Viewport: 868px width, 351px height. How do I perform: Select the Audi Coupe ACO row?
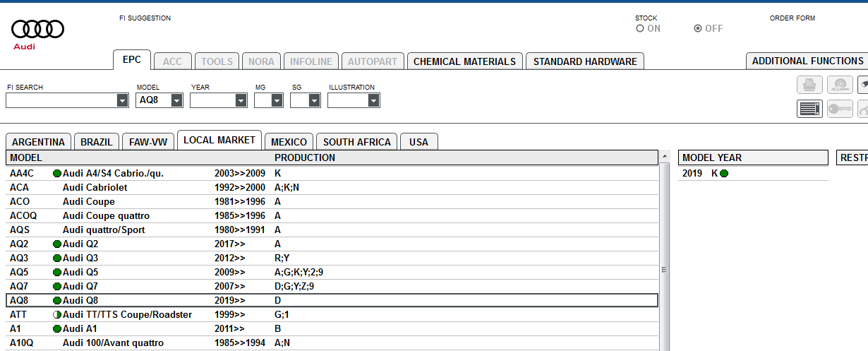[332, 201]
